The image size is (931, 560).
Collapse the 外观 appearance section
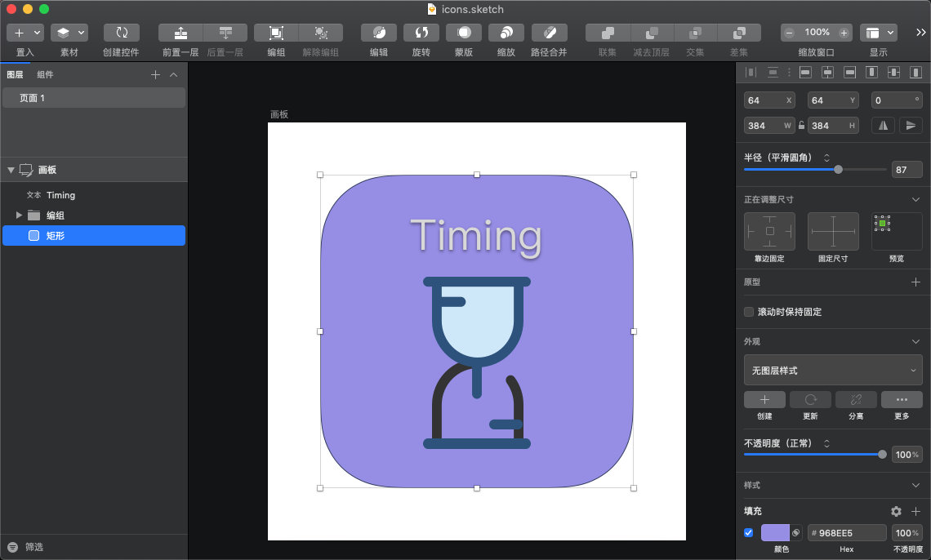pyautogui.click(x=915, y=341)
